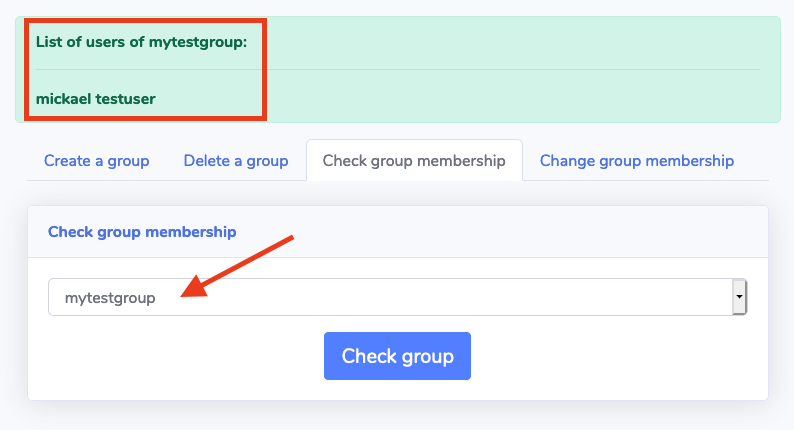The width and height of the screenshot is (794, 430).
Task: Click the selected value text mytestgroup
Action: (110, 297)
